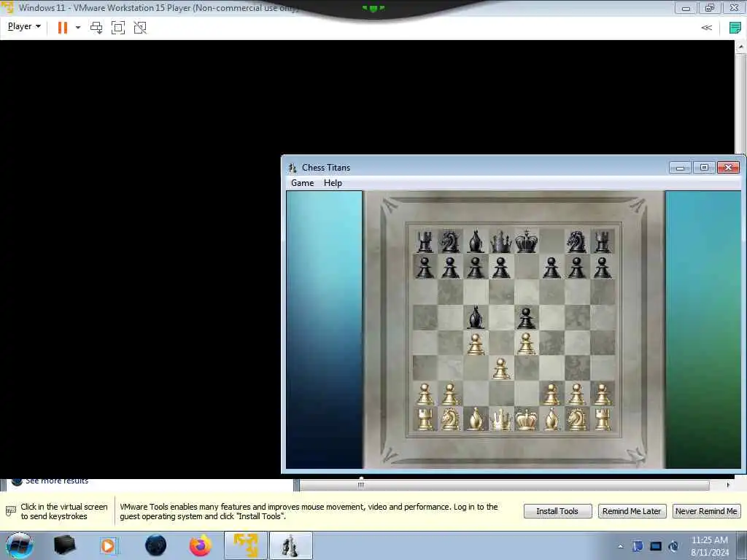
Task: Click the taskbar clock showing 11:25 AM
Action: point(709,546)
